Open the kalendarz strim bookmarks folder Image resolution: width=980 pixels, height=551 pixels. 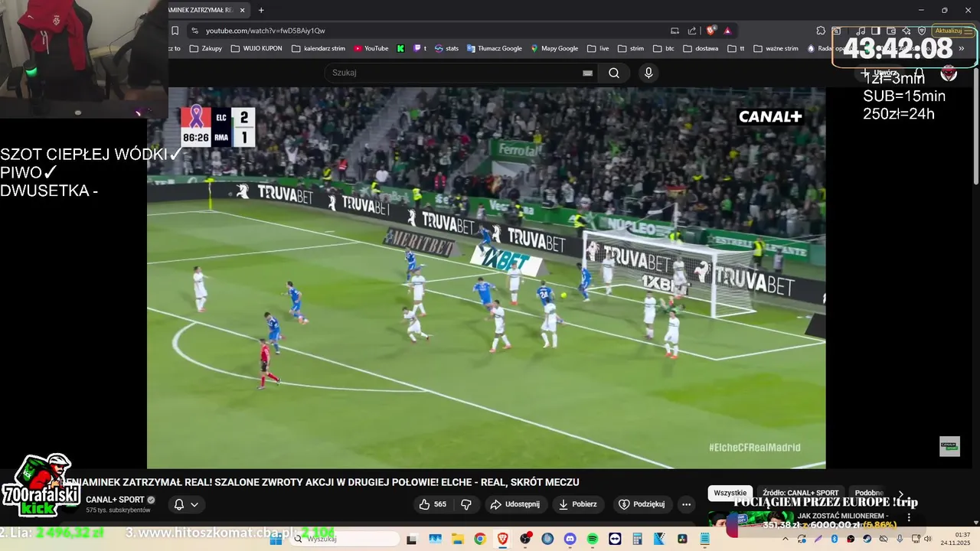pyautogui.click(x=318, y=48)
